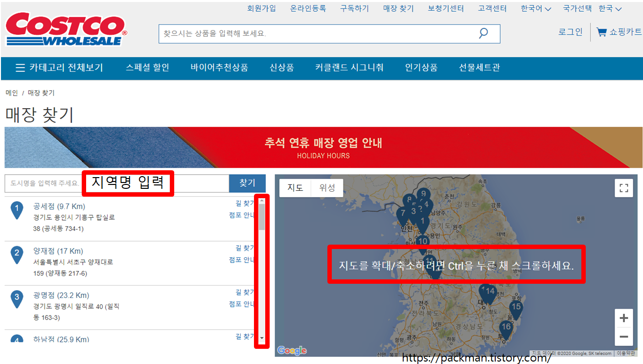Open 카테고리 전체보기 menu
643x364 pixels.
pyautogui.click(x=60, y=68)
